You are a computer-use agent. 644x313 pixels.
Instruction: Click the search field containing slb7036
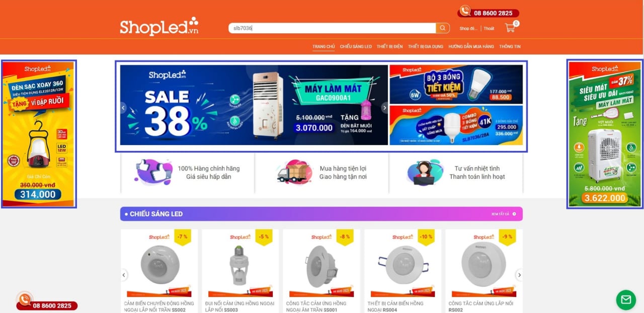(332, 28)
